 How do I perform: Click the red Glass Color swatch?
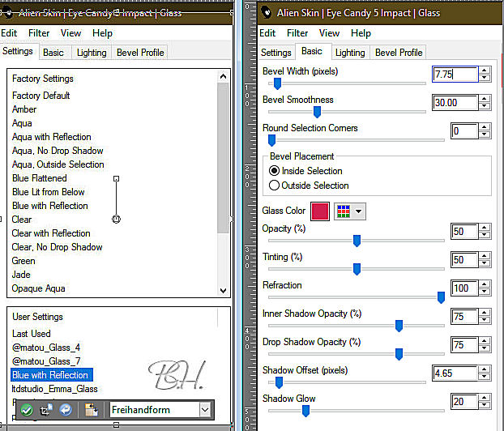320,211
